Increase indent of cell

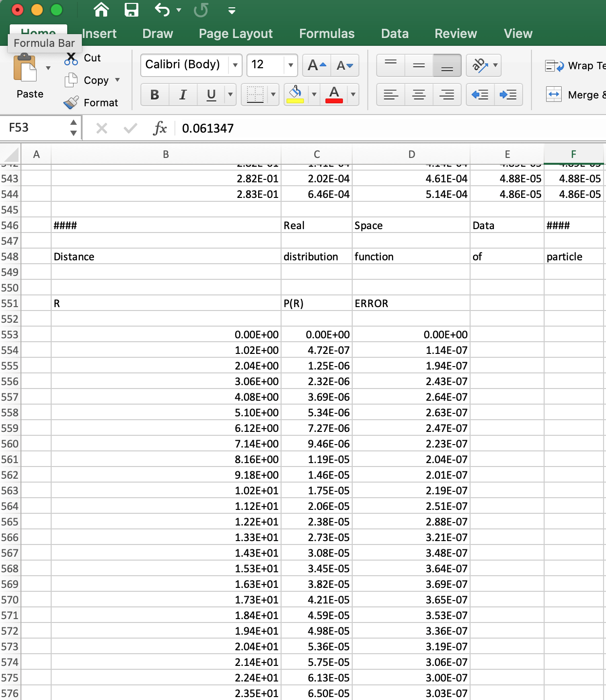509,95
